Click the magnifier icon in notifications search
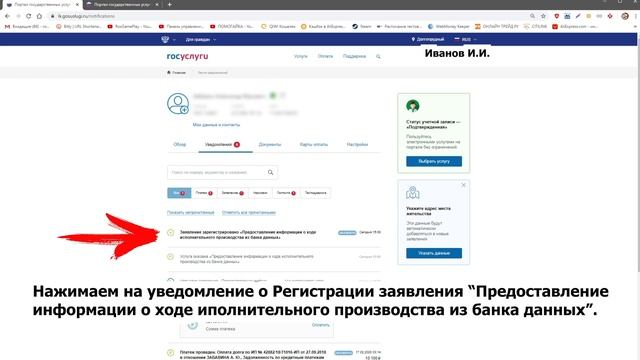This screenshot has width=640, height=360. pyautogui.click(x=270, y=172)
